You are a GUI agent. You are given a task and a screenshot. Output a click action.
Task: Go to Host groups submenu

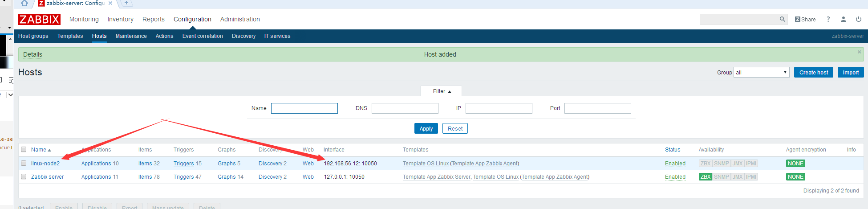point(33,36)
